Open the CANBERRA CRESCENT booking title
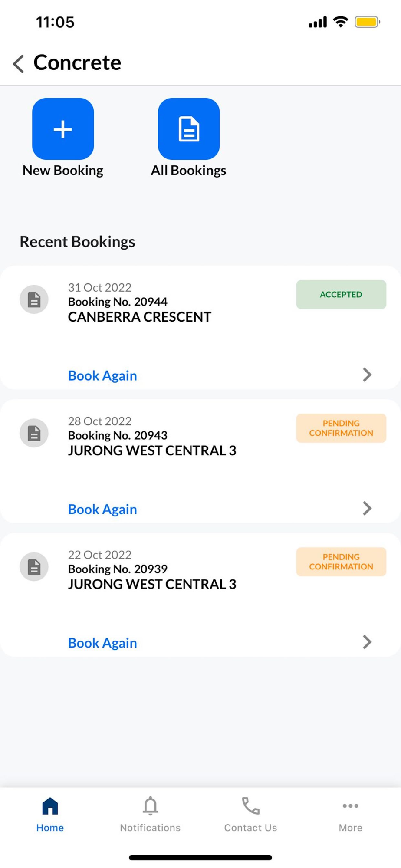The height and width of the screenshot is (868, 401). click(139, 317)
